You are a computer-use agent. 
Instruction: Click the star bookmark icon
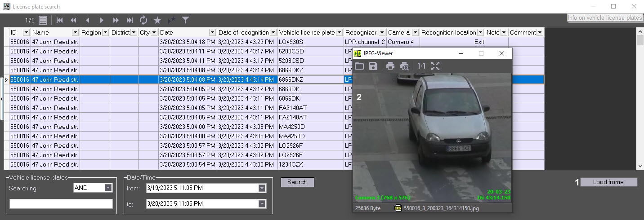157,20
